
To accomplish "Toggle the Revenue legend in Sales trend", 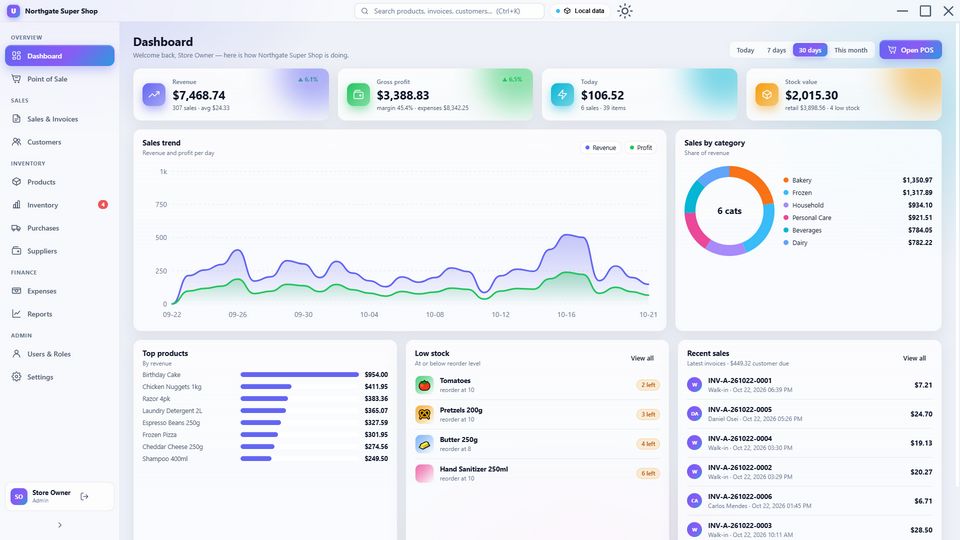I will pyautogui.click(x=600, y=148).
